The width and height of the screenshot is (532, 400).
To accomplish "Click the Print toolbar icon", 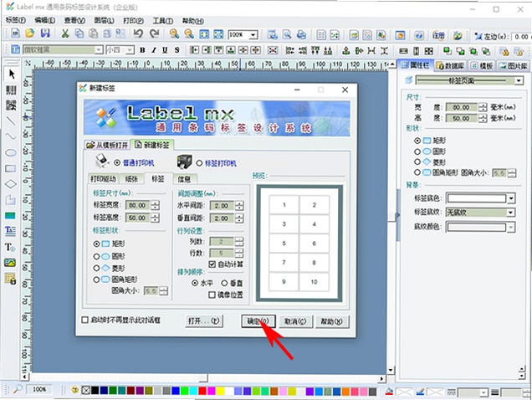I will (301, 34).
